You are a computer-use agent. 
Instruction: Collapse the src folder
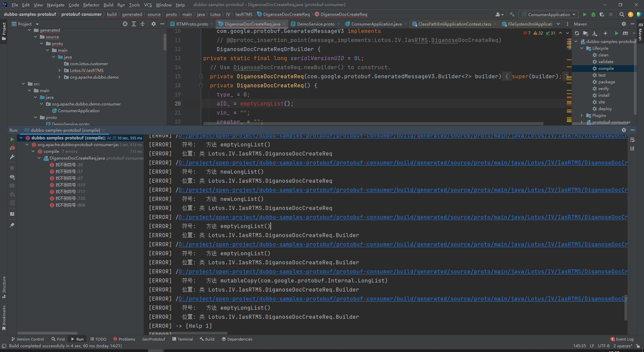coord(23,84)
